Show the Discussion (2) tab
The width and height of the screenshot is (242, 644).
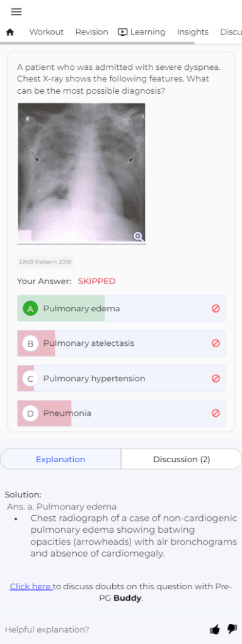tap(181, 459)
